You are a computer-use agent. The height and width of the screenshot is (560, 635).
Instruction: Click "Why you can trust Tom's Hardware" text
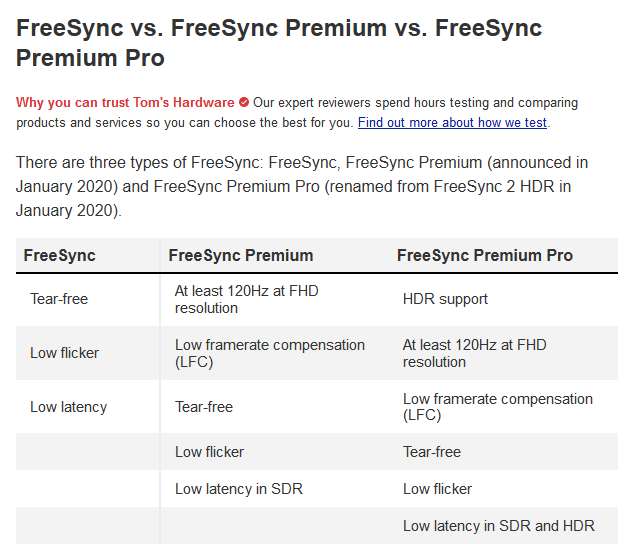click(125, 103)
